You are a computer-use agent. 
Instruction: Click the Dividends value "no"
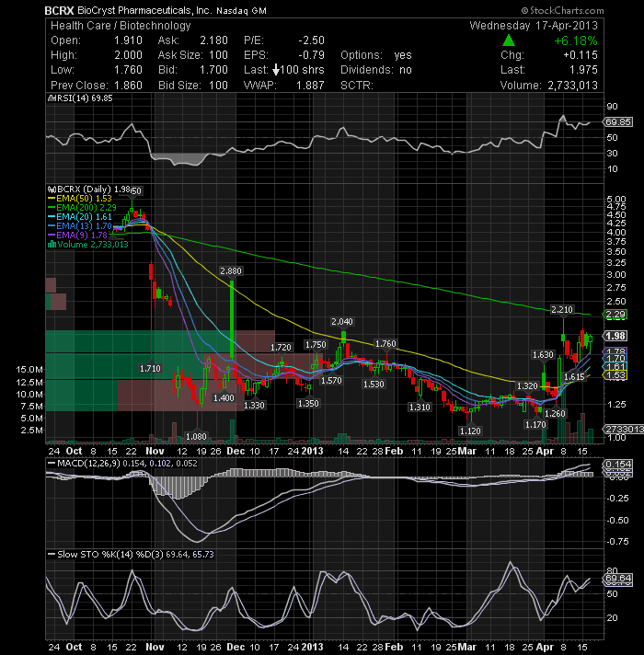click(406, 70)
